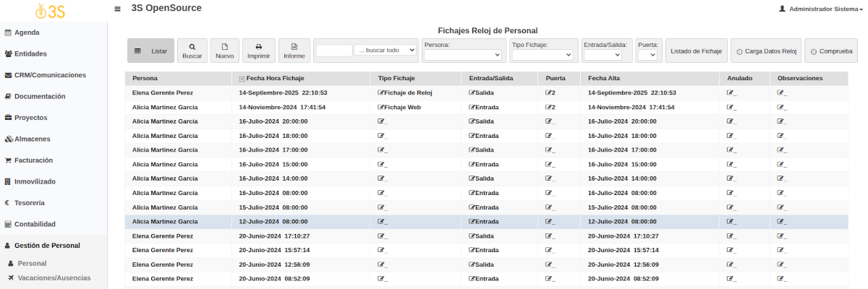Viewport: 868px width, 289px height.
Task: Click the Listar table view button
Action: click(x=150, y=51)
